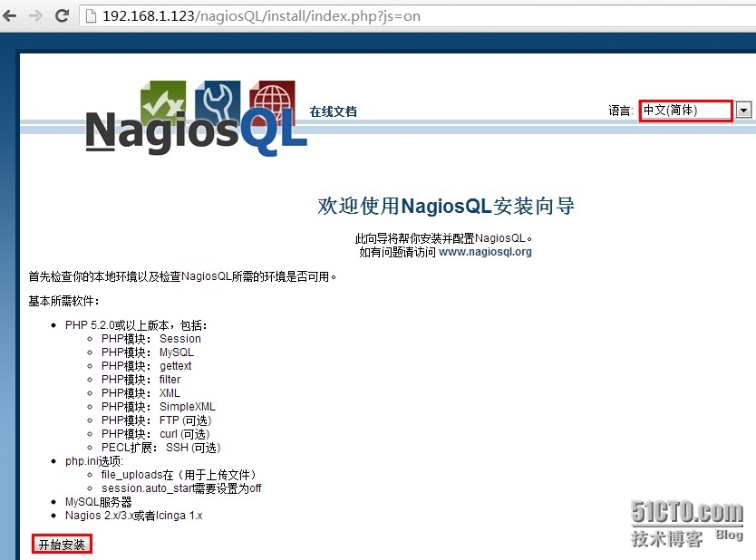Click the sentence 此向导将帮你安装并配置NagiosQL。
Screen dimensions: 756x560
click(x=444, y=238)
